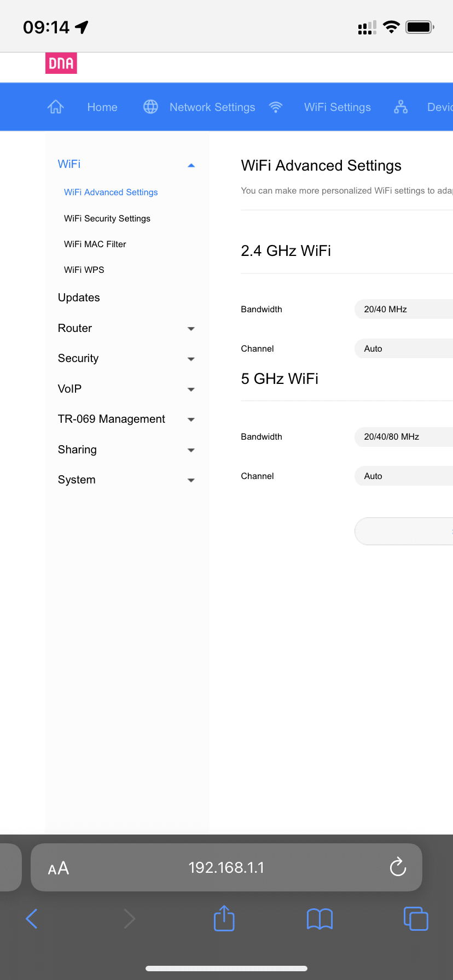Open 2.4 GHz Bandwidth dropdown

pos(404,309)
